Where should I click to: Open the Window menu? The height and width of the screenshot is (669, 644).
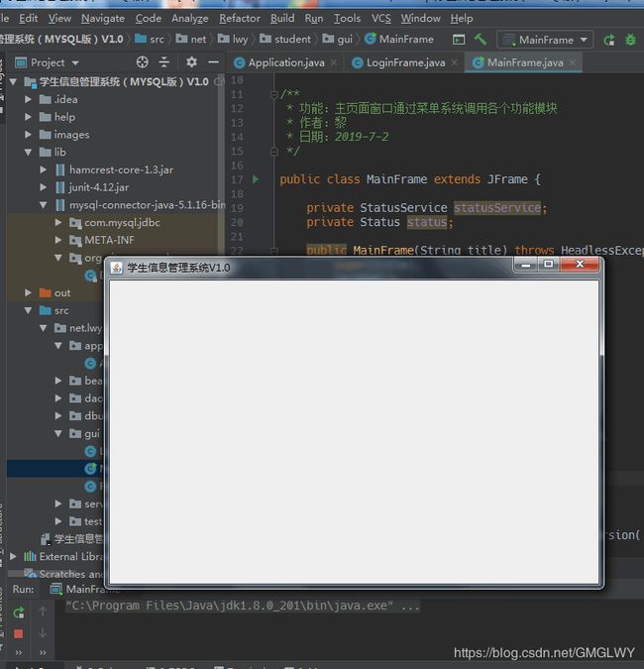[420, 19]
